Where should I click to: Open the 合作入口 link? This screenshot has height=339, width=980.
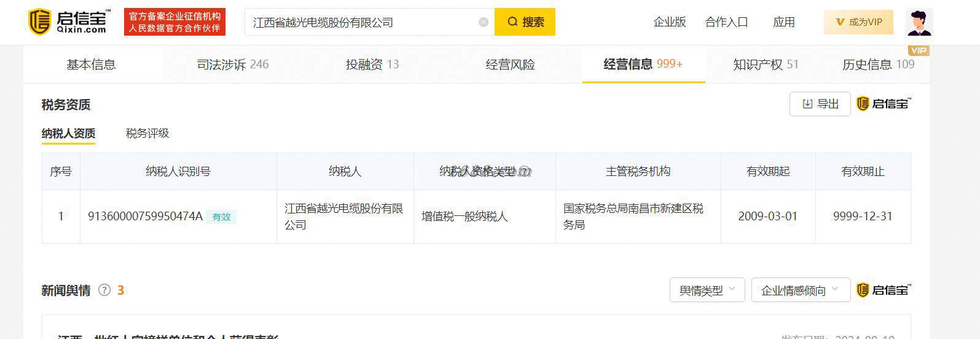point(726,22)
